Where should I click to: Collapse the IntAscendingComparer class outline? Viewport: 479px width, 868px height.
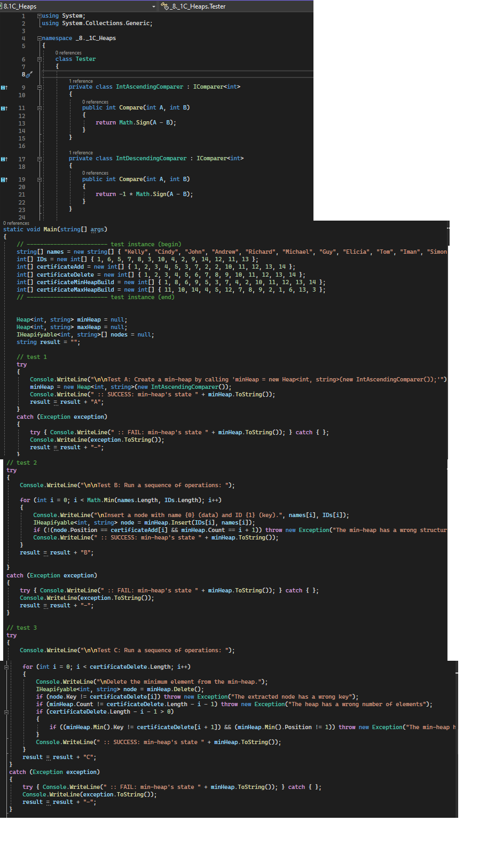coord(39,87)
